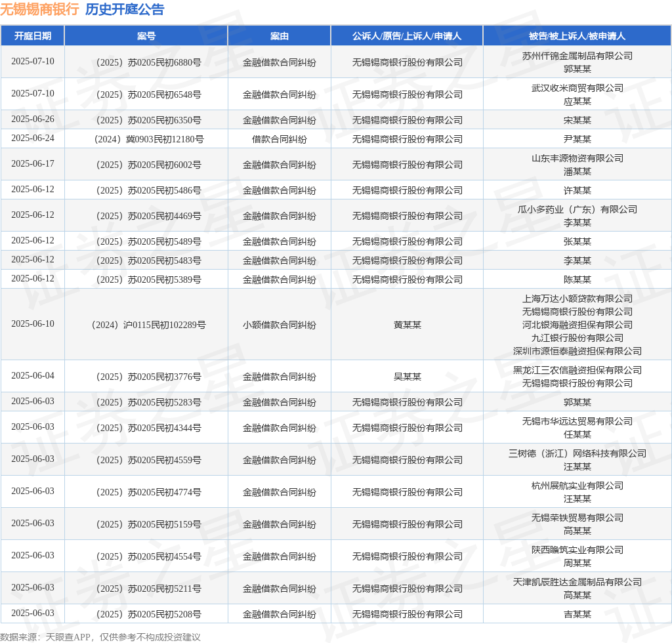Select defendant "陈某某"
672x643 pixels.
coord(577,280)
